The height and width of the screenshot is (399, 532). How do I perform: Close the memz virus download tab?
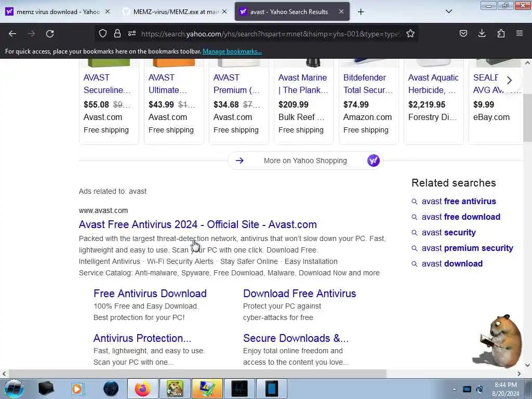[108, 11]
